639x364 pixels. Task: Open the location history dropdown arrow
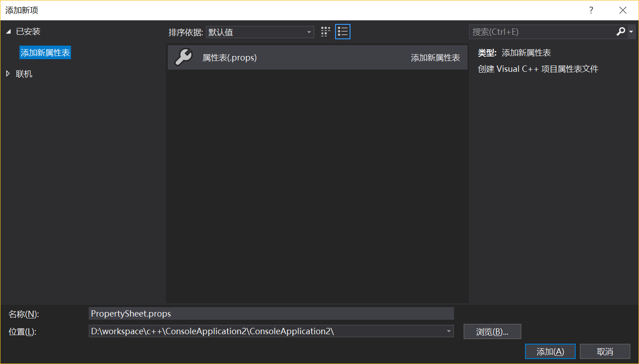(449, 331)
